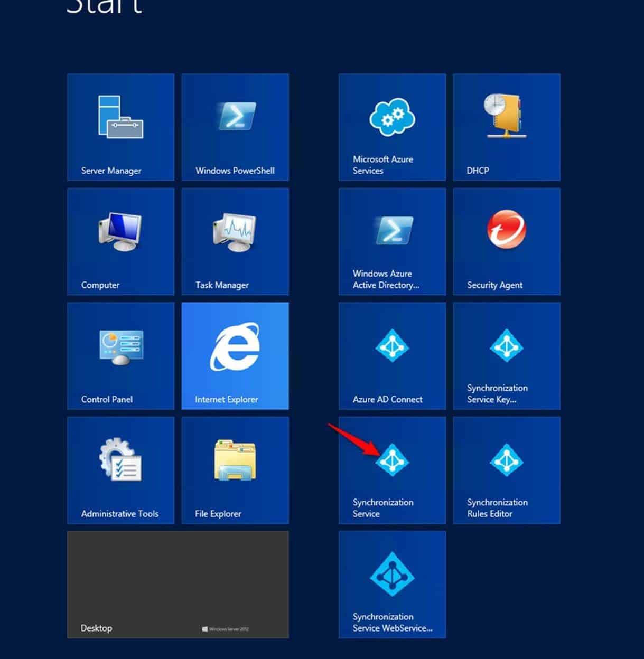Open the Administrative Tools tile
Image resolution: width=644 pixels, height=659 pixels.
pyautogui.click(x=120, y=470)
